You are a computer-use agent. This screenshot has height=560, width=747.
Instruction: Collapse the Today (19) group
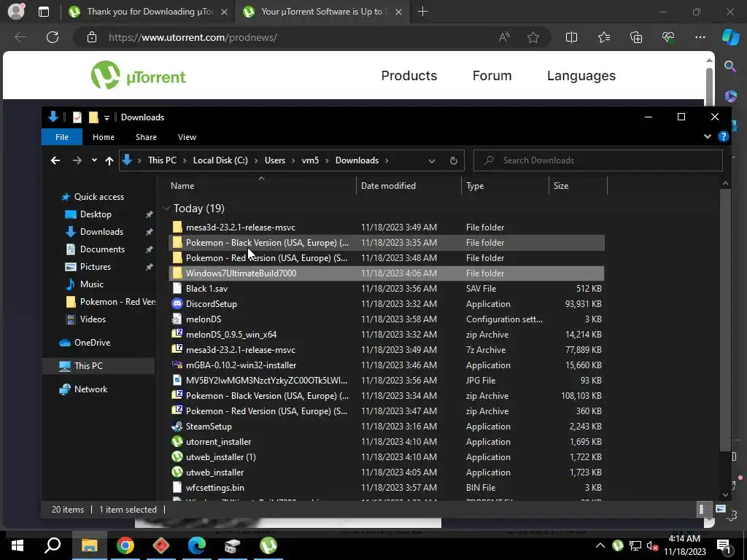166,208
